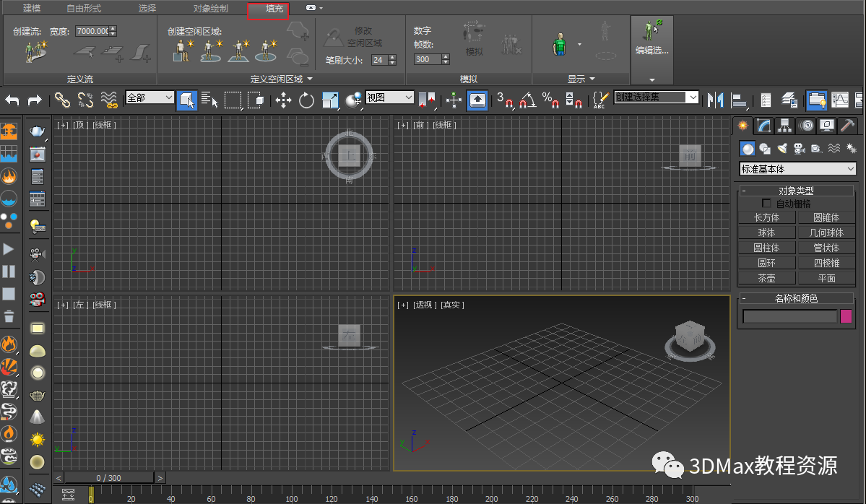The width and height of the screenshot is (866, 504).
Task: Click the 茶壶 object button
Action: 766,278
